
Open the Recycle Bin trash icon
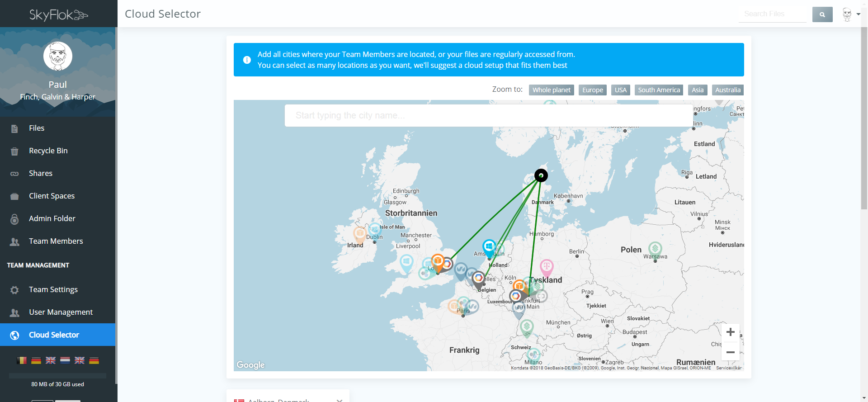14,151
